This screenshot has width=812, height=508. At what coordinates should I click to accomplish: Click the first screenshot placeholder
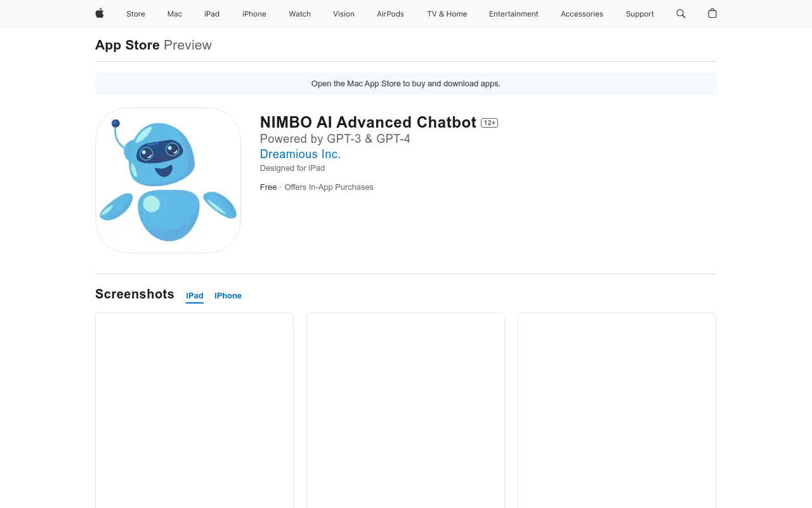194,413
